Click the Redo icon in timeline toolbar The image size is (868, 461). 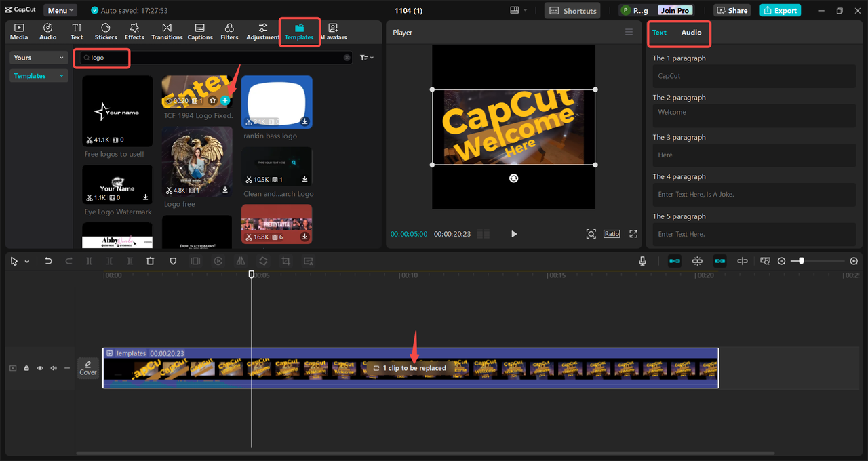click(68, 261)
